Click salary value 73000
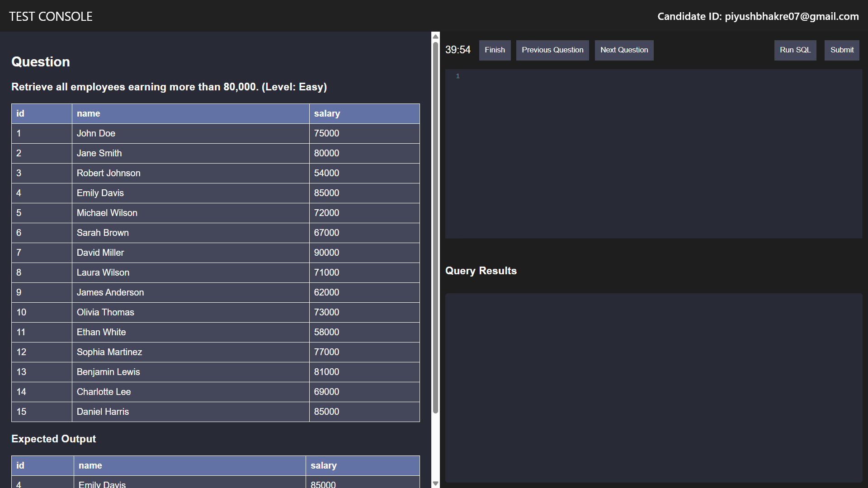The width and height of the screenshot is (868, 488). [x=364, y=313]
